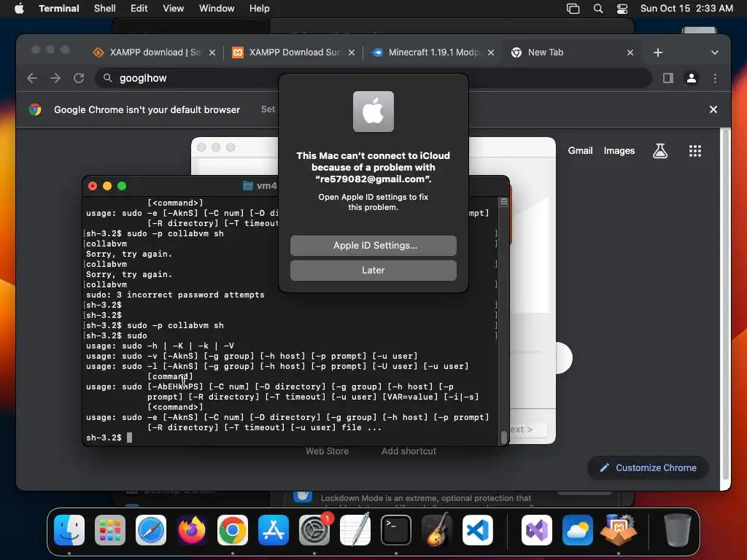The height and width of the screenshot is (560, 747).
Task: Open the XAMPP installer package in dock
Action: [x=619, y=529]
